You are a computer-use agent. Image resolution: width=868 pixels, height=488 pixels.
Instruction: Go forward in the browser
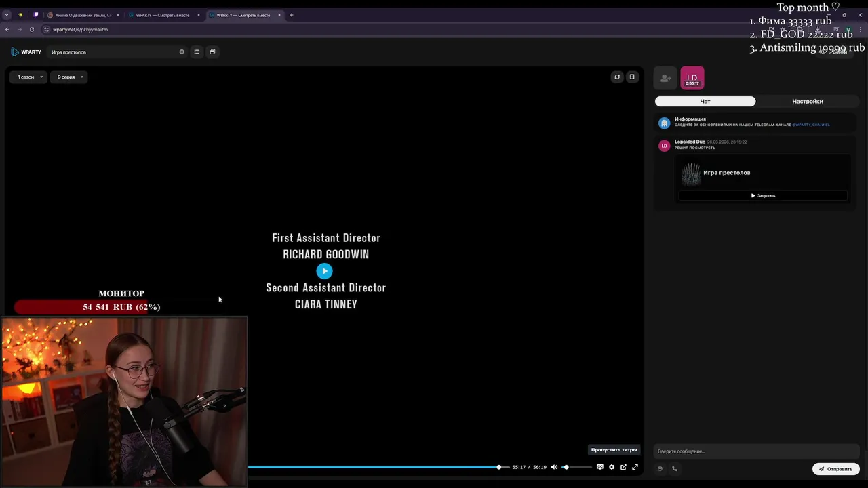(x=20, y=29)
